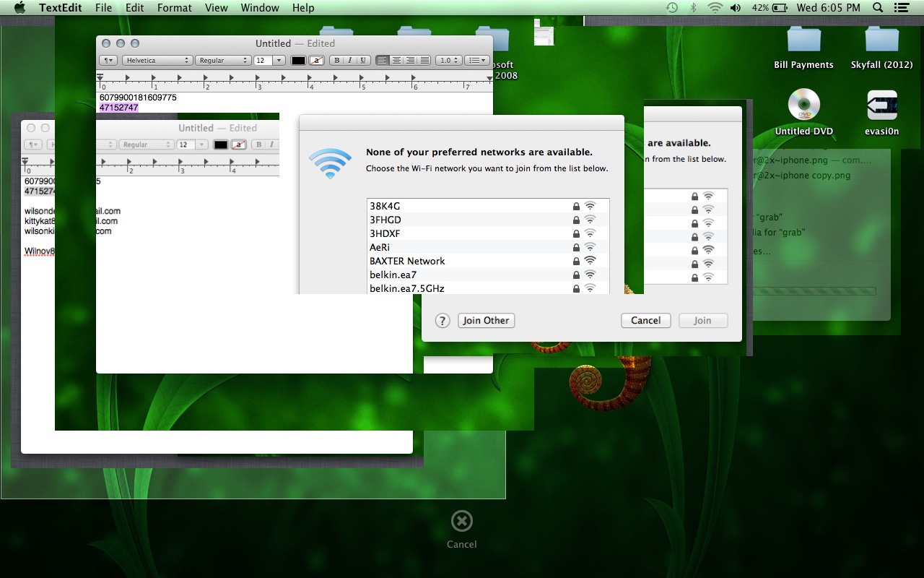Click the right margin marker on ruler
This screenshot has width=924, height=578.
(489, 77)
